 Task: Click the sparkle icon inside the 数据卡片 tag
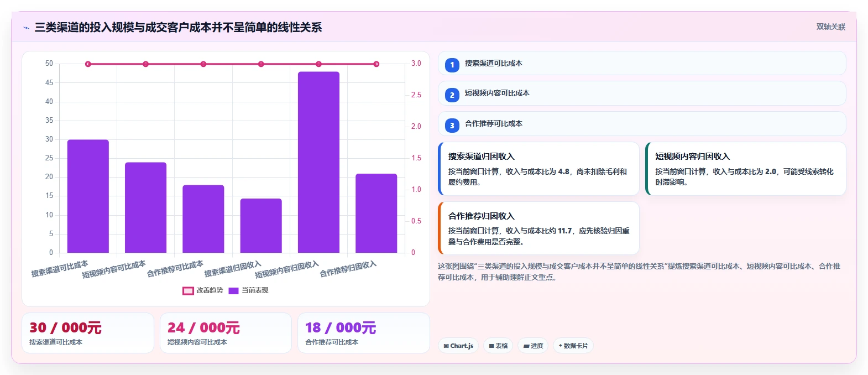tap(560, 346)
